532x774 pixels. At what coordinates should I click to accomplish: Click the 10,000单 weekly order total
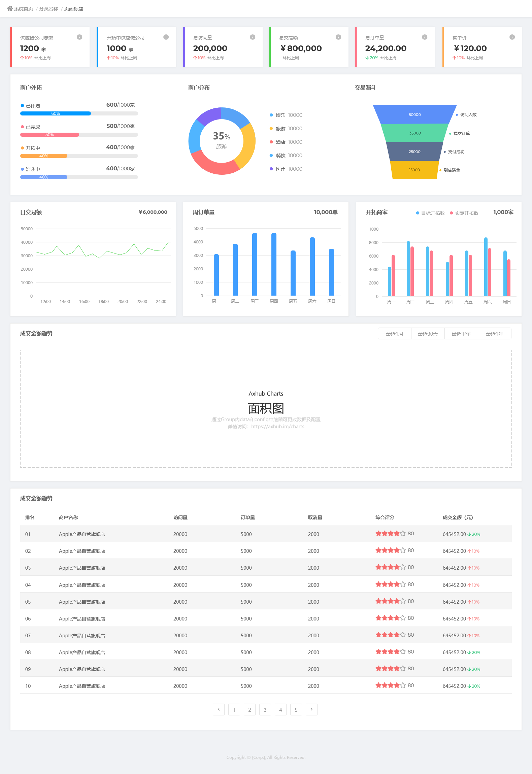tap(326, 212)
